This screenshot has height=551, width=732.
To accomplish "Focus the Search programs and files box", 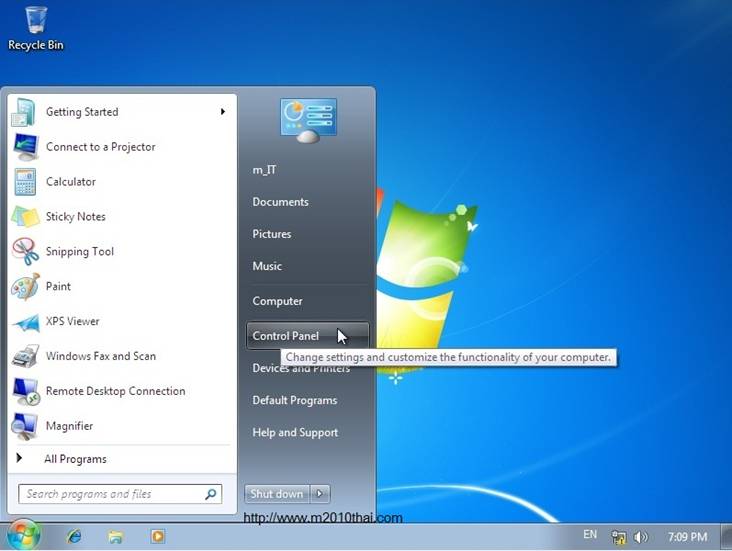I will pos(120,494).
